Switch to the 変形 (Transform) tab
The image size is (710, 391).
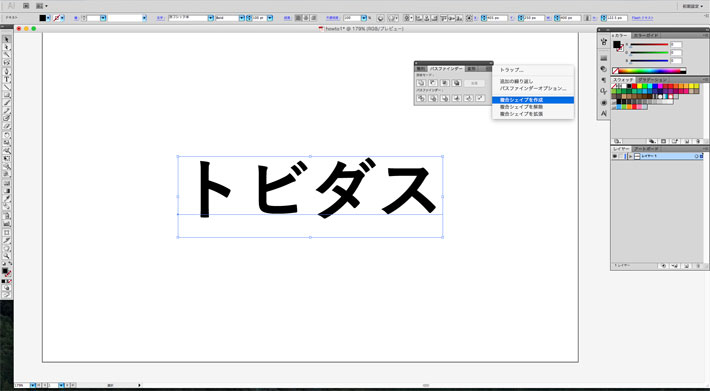tap(471, 69)
